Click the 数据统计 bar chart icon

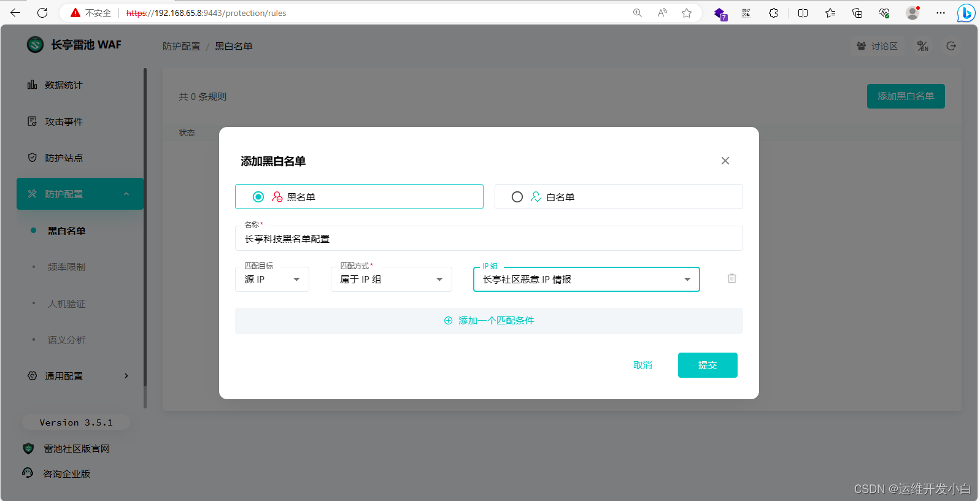[32, 85]
